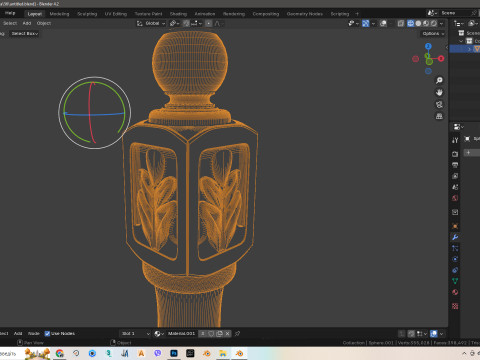Image resolution: width=480 pixels, height=360 pixels.
Task: Click the Add Modifier plus button in Properties
Action: click(468, 152)
